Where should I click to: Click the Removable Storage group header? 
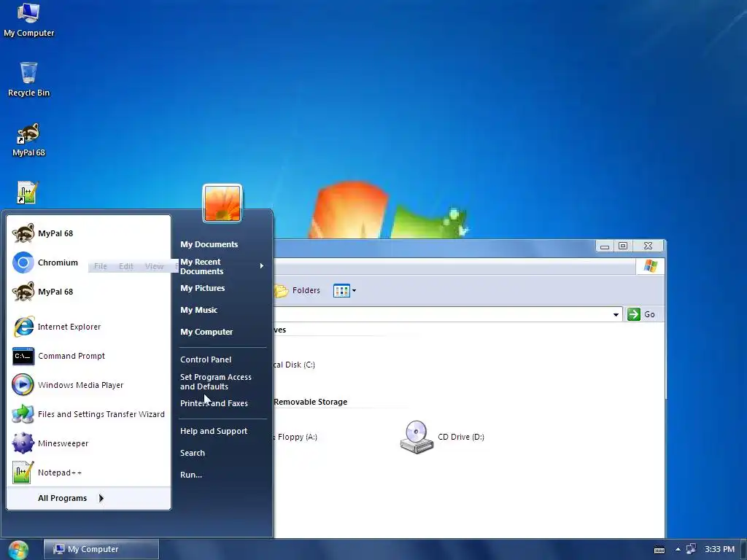tap(311, 402)
